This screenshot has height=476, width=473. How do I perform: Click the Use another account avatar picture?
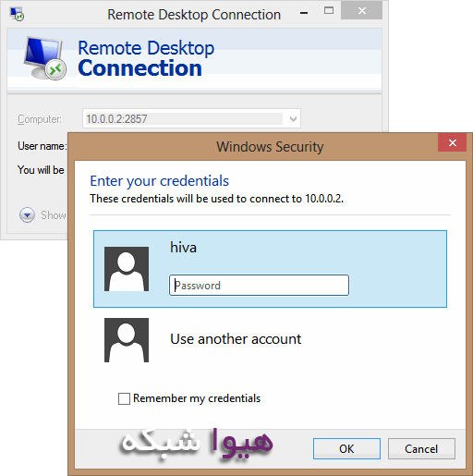pyautogui.click(x=127, y=340)
